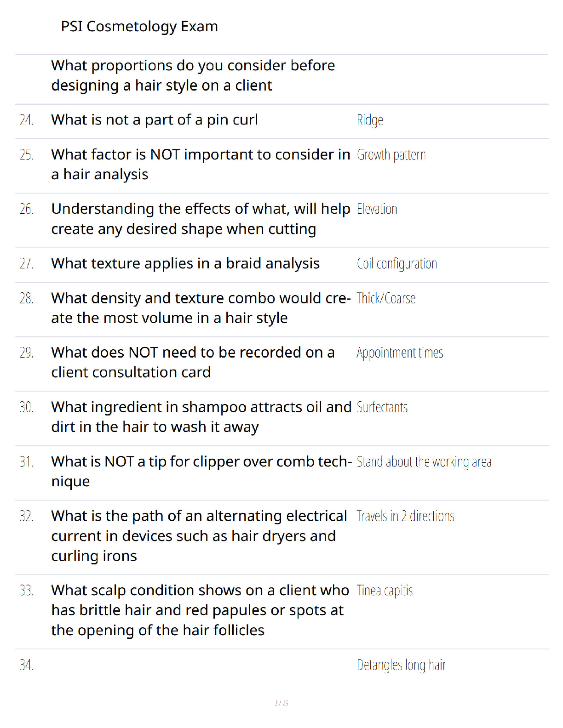Click the PSI Cosmetology Exam title
563x728 pixels.
pos(139,27)
